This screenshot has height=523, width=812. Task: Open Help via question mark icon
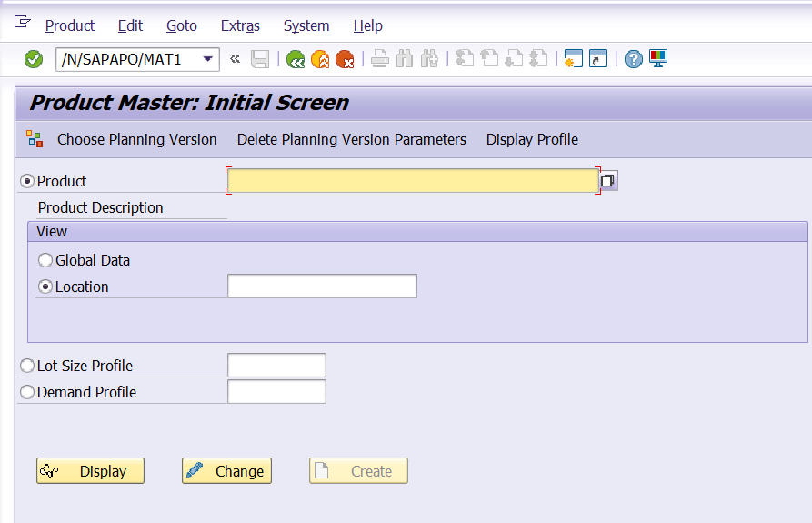[634, 59]
